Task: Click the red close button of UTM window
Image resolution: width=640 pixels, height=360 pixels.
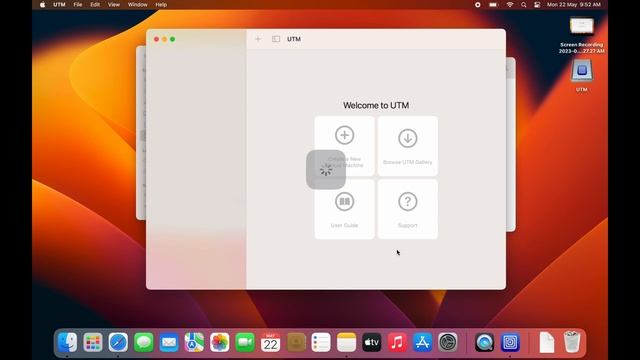Action: [x=156, y=39]
